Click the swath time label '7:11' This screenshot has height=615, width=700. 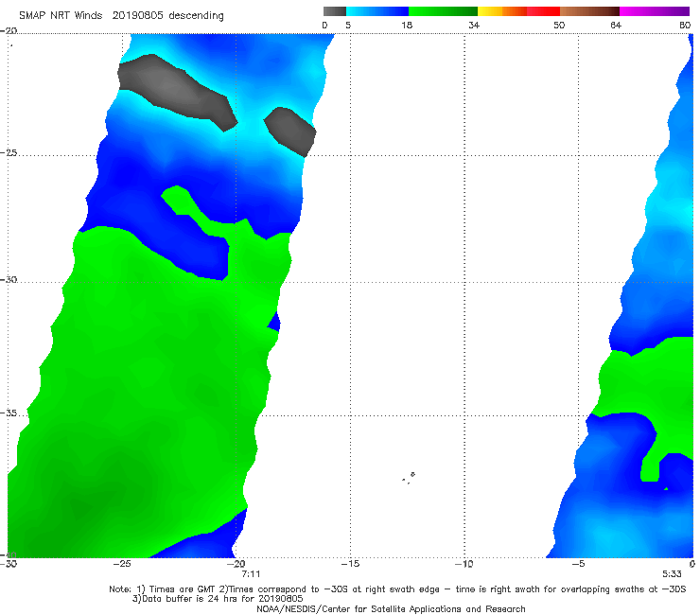click(x=251, y=574)
